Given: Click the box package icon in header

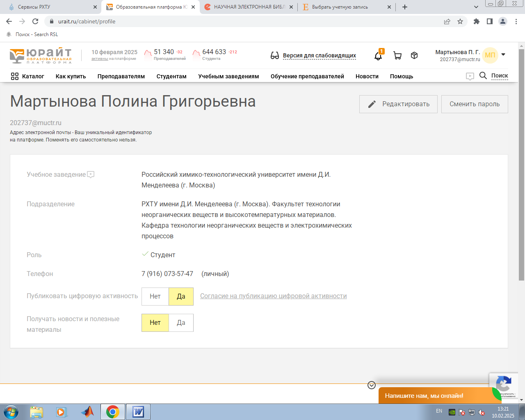Looking at the screenshot, I should click(x=414, y=55).
